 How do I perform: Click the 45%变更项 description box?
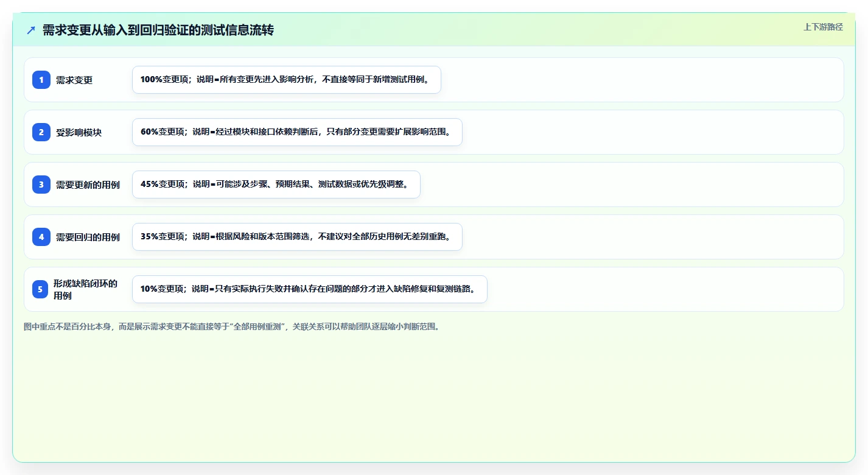(276, 185)
